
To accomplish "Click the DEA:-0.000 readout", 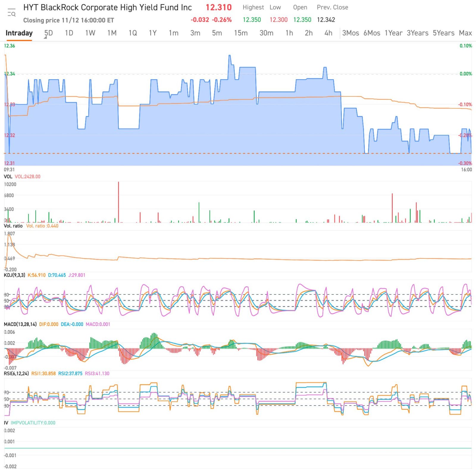I will pos(72,324).
